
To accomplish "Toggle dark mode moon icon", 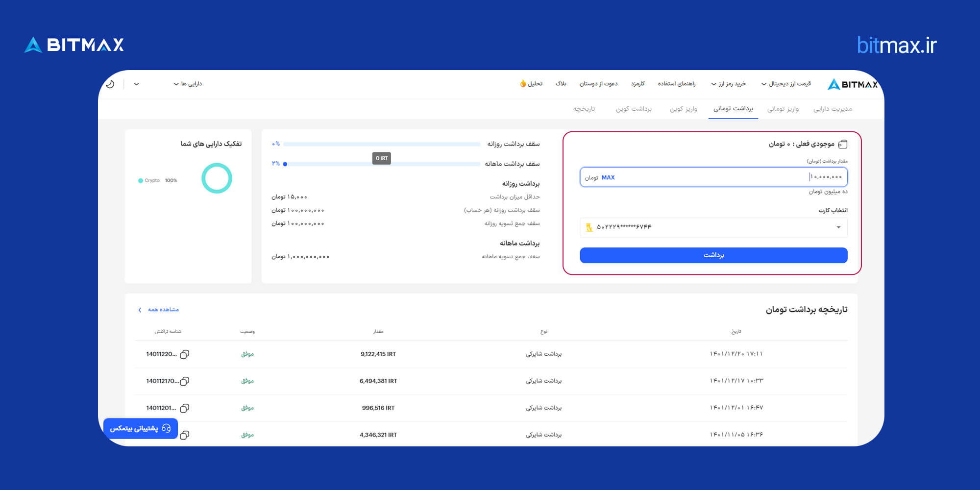I will pyautogui.click(x=110, y=84).
